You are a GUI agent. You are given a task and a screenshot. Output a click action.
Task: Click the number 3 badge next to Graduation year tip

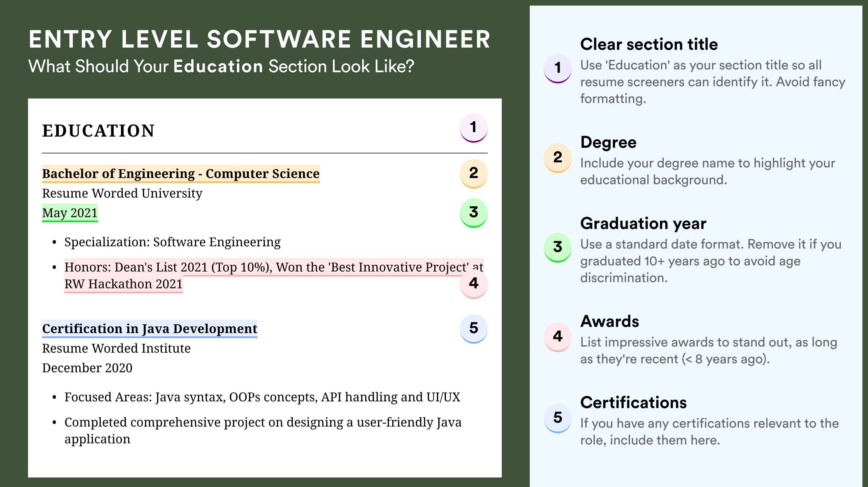tap(558, 247)
